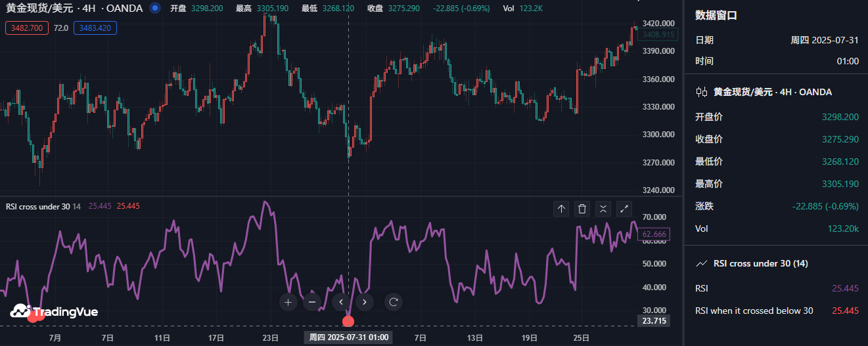Click the blue market status dot
This screenshot has height=346, width=868.
154,9
